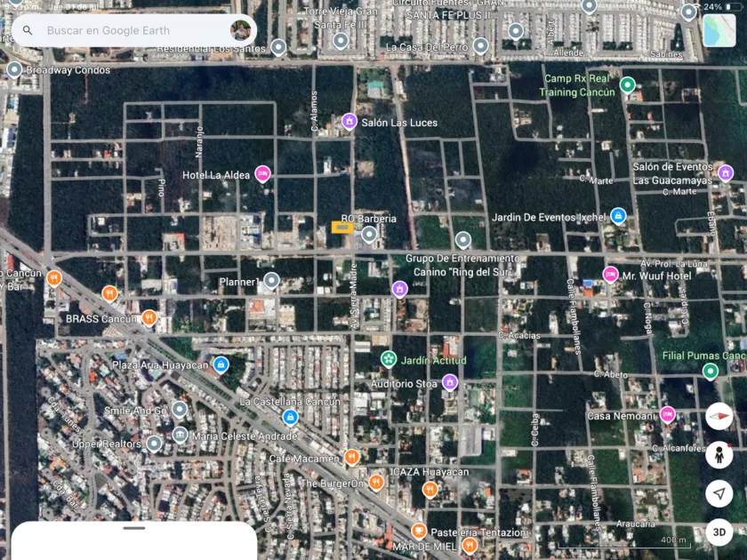Tap the Grupo De Entrenamiento Canino pin

click(463, 241)
